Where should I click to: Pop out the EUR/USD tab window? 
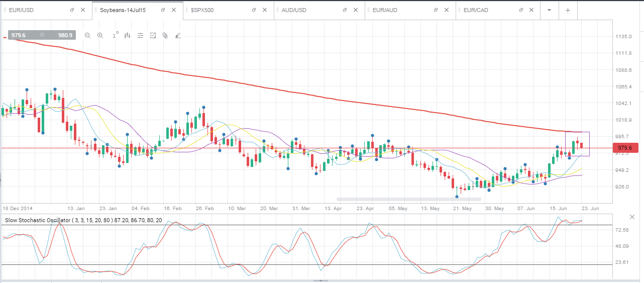72,10
